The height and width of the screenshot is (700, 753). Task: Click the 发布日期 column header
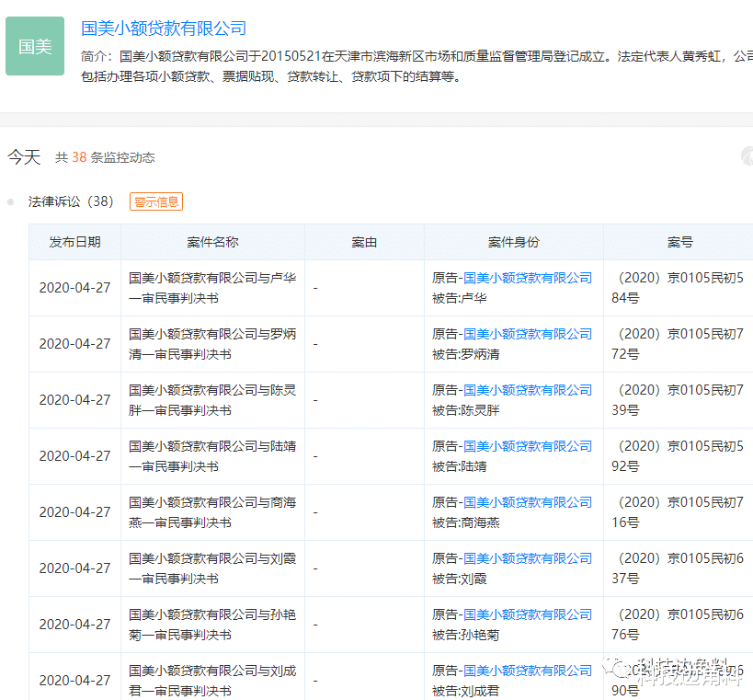[x=74, y=242]
